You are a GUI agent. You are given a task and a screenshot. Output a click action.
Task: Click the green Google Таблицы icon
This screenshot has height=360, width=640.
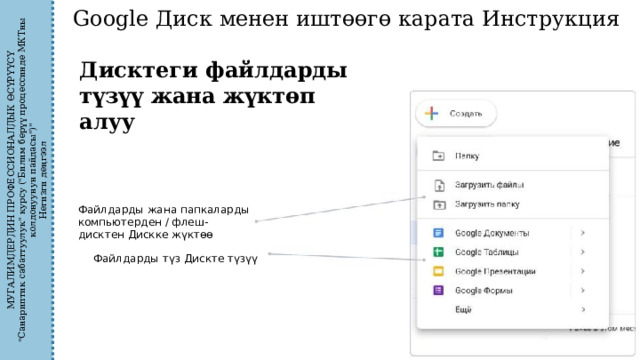[x=438, y=252]
